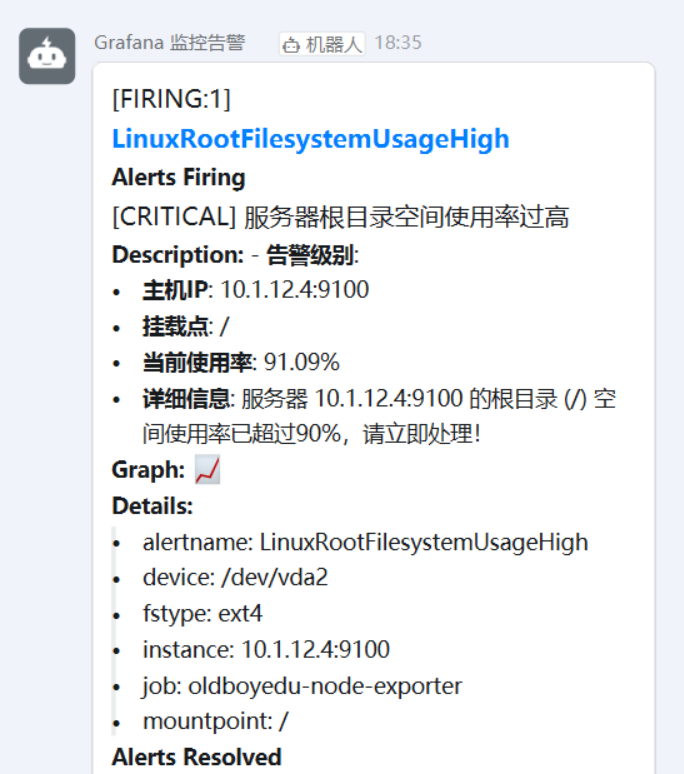Open the LinuxRootFilesystemUsageHigh alert link
The height and width of the screenshot is (774, 684).
pyautogui.click(x=310, y=139)
